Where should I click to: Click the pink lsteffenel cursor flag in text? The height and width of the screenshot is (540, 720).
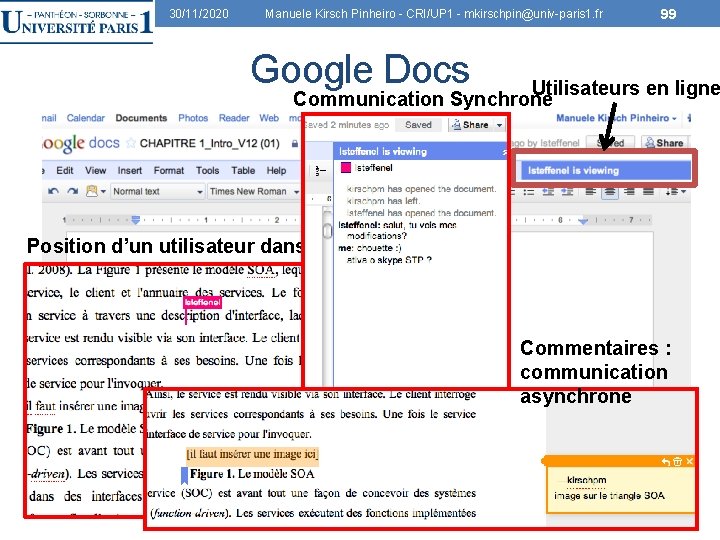point(202,302)
